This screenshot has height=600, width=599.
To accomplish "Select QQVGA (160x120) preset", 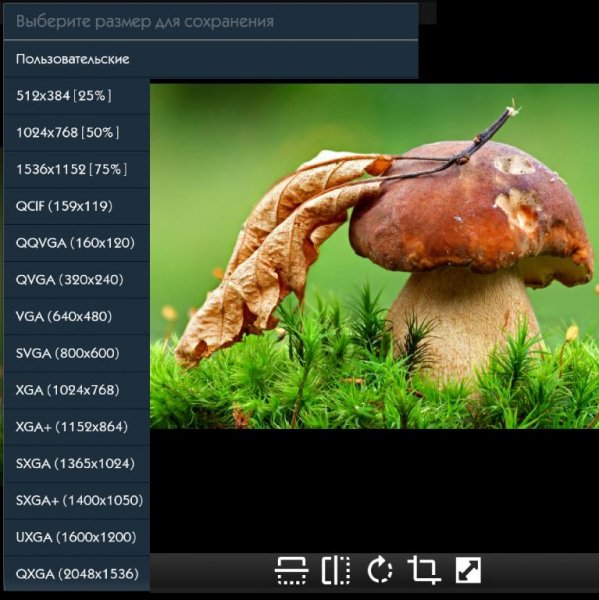I will coord(77,243).
